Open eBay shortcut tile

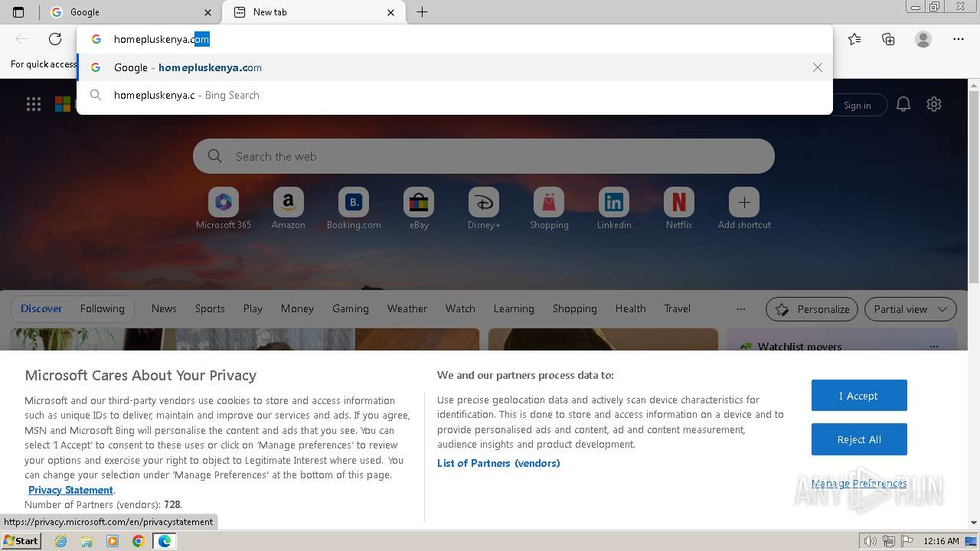(419, 208)
